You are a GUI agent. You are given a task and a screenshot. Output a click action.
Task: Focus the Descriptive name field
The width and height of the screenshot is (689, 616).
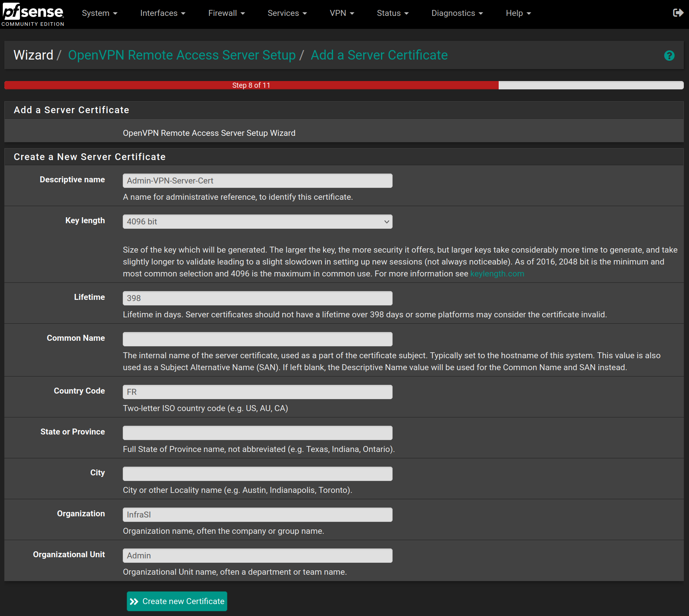point(257,181)
